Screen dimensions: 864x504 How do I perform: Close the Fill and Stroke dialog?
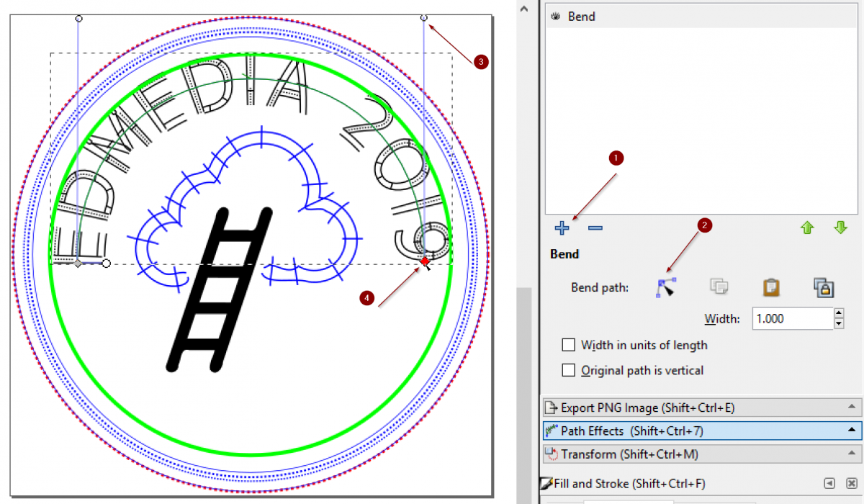[852, 484]
